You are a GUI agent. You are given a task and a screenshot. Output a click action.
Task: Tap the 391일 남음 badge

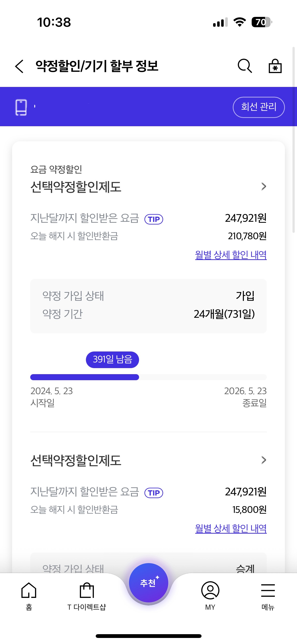click(x=112, y=359)
